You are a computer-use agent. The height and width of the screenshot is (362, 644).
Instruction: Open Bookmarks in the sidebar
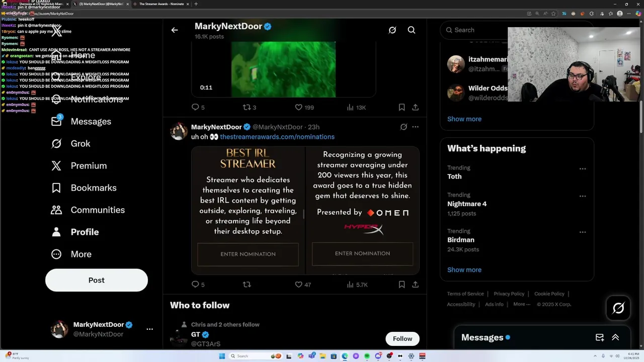pyautogui.click(x=84, y=188)
